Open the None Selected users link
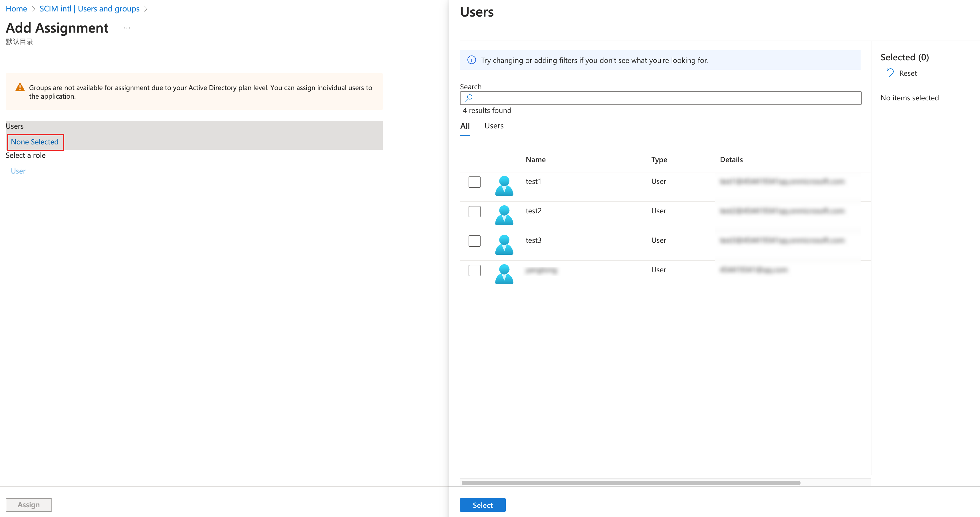 (35, 142)
